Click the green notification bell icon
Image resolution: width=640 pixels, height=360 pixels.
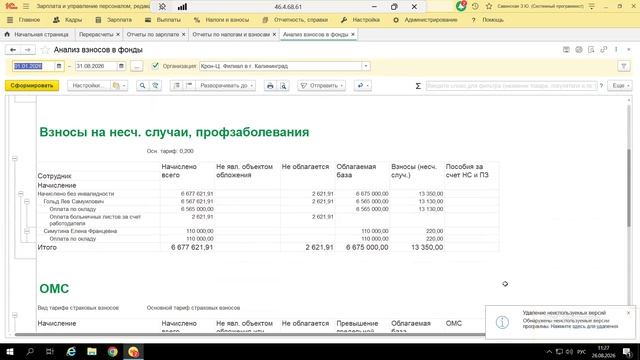tap(461, 6)
